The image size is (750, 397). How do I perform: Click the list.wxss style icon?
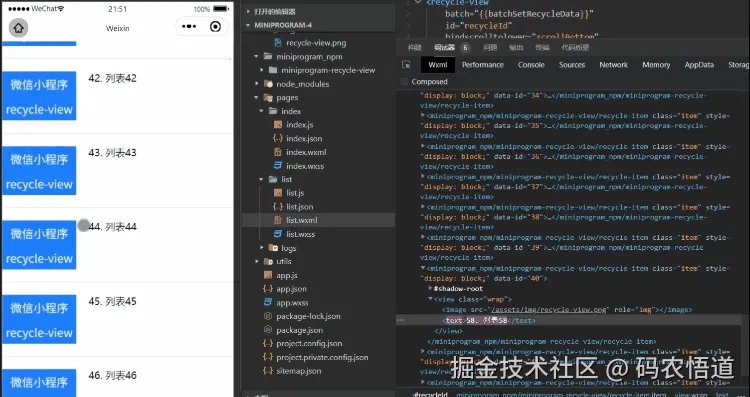pyautogui.click(x=277, y=234)
